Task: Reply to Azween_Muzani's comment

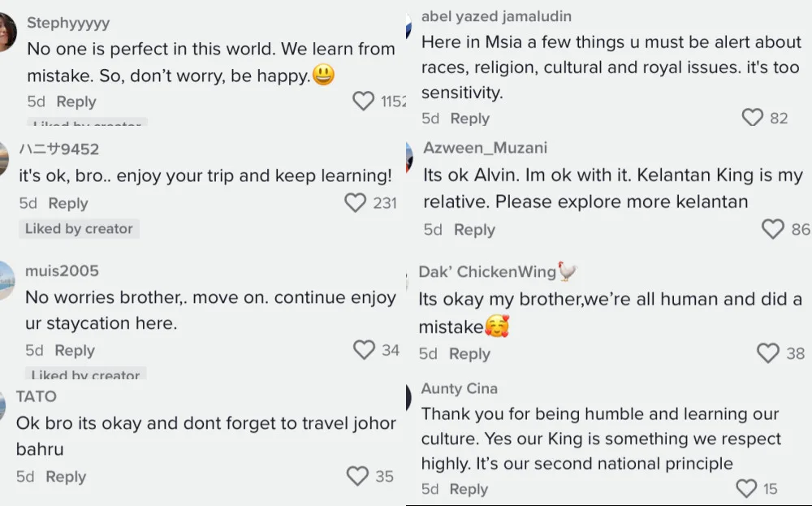Action: coord(474,230)
